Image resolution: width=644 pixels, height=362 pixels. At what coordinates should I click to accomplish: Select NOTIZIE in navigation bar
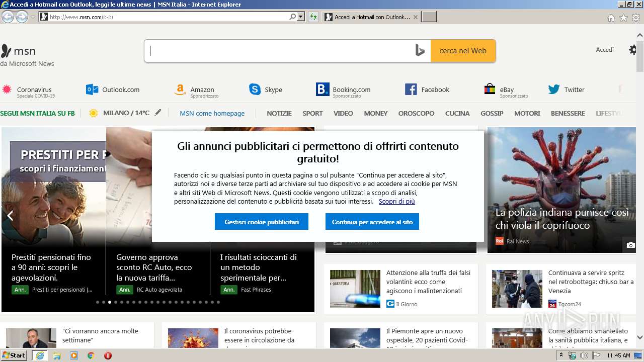tap(279, 113)
